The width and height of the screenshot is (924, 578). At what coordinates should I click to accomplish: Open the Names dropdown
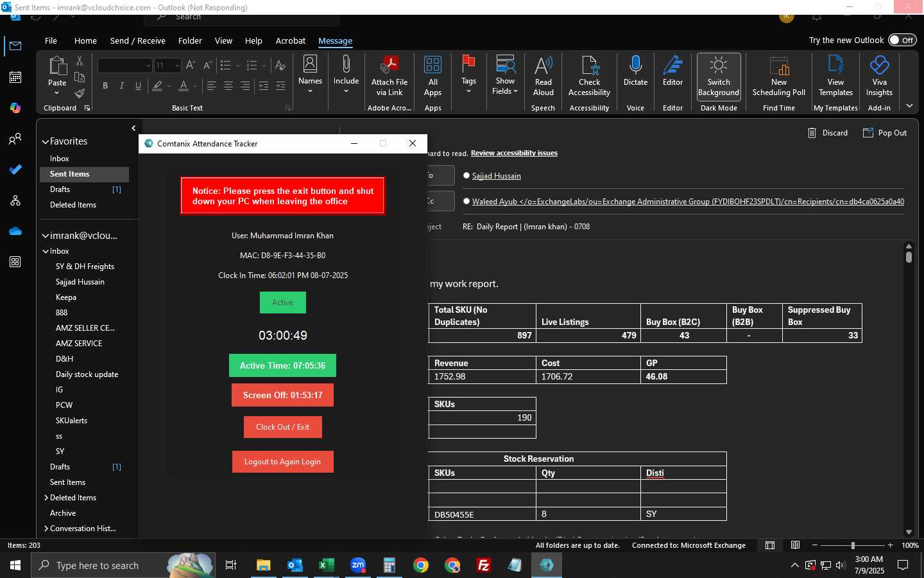pos(310,74)
